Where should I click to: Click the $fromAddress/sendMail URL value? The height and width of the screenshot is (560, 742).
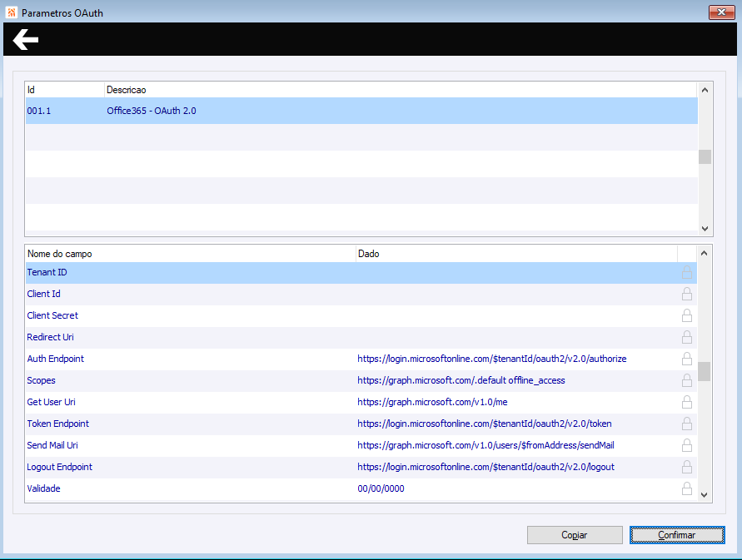(486, 445)
